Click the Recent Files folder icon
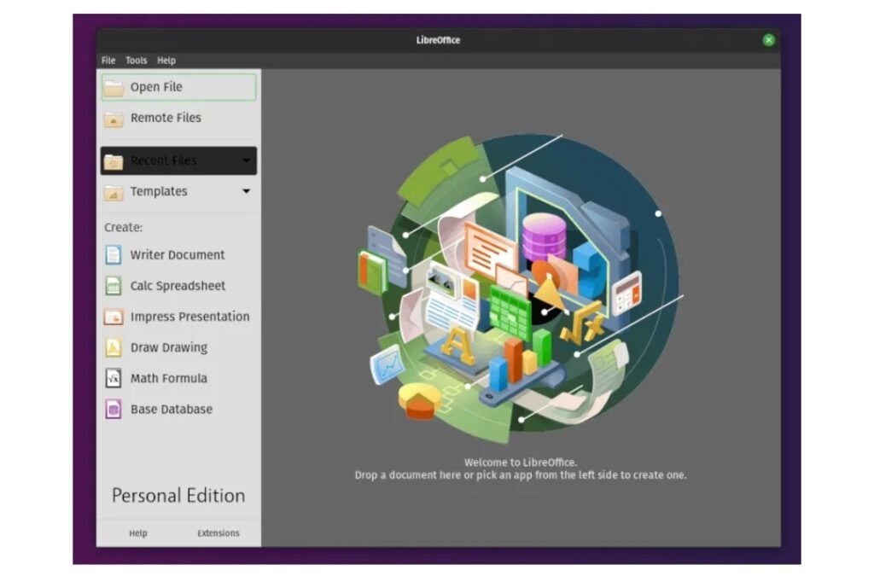This screenshot has width=874, height=588. (x=114, y=161)
